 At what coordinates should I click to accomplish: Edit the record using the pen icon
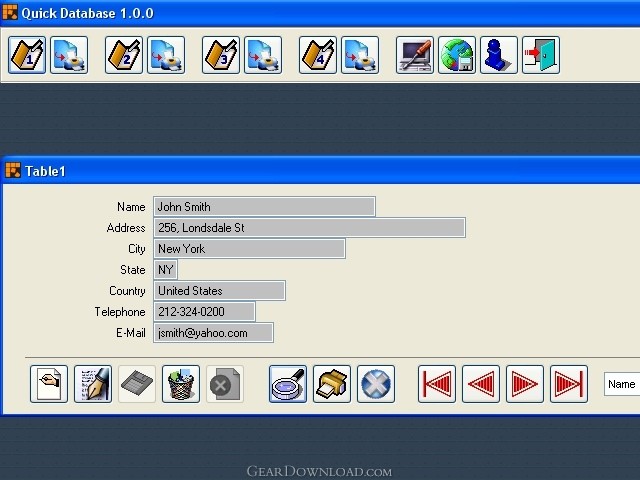tap(93, 384)
